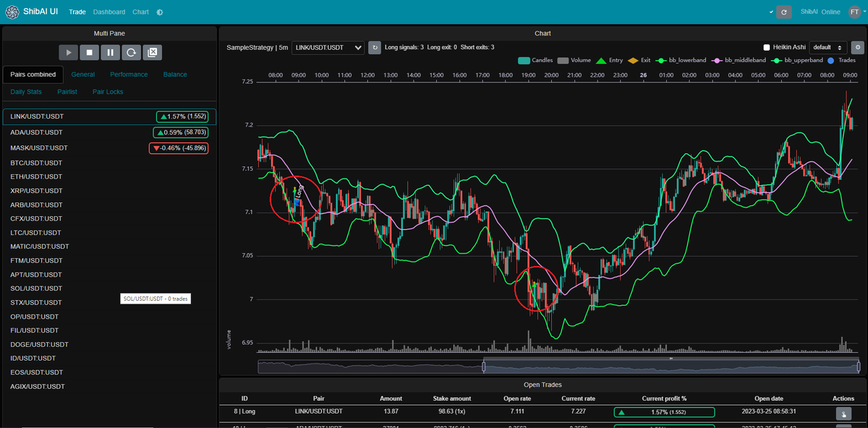Select CFX/USDT:USDT in pair list

[x=109, y=218]
